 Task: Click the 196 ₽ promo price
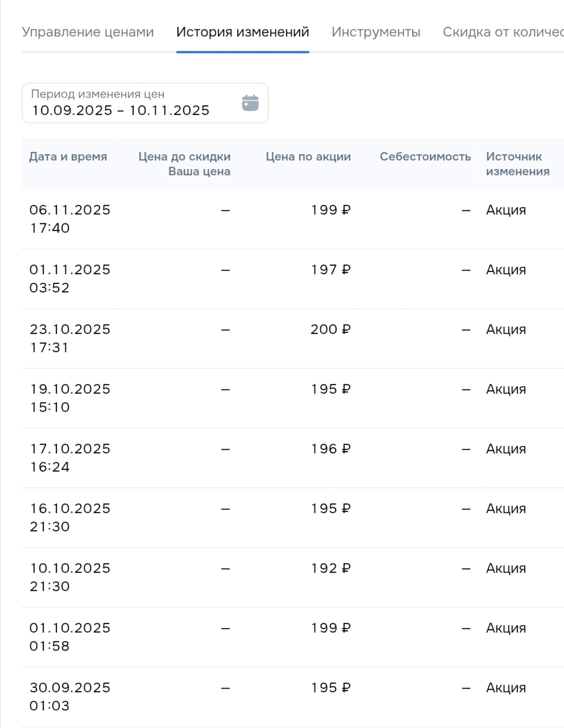[330, 449]
